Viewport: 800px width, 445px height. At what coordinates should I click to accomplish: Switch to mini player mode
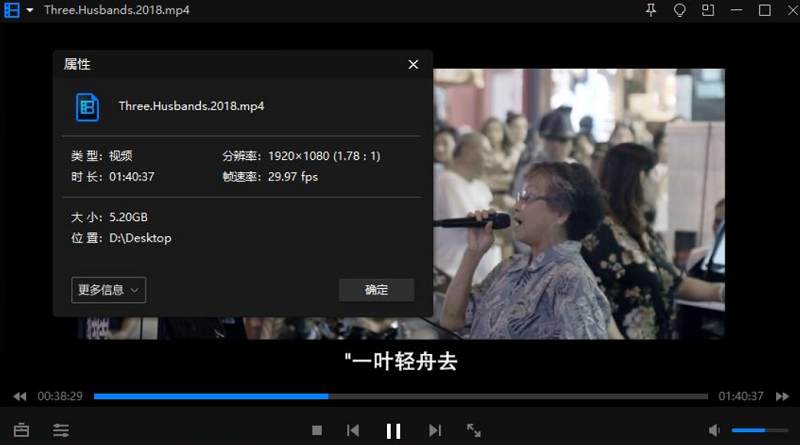(708, 10)
